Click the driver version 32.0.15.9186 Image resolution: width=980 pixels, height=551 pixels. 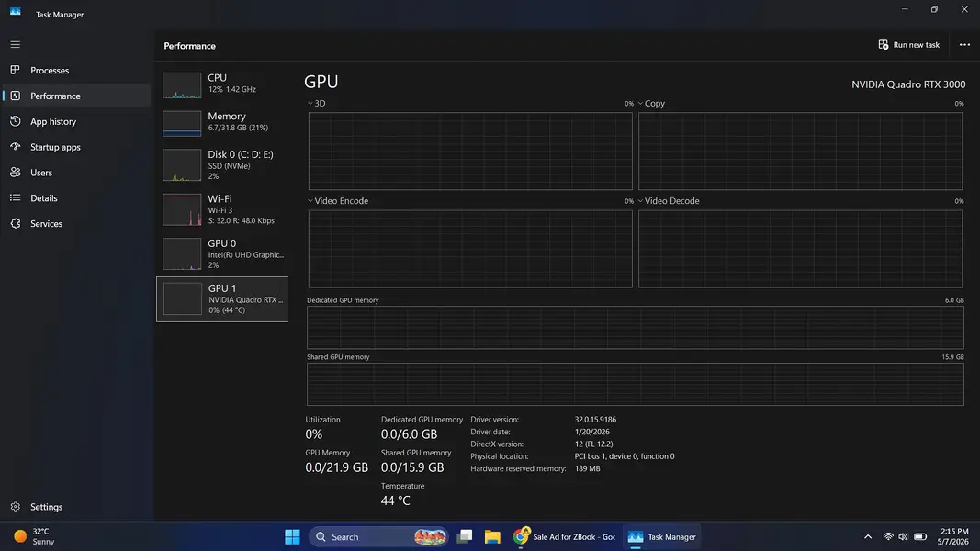coord(595,419)
